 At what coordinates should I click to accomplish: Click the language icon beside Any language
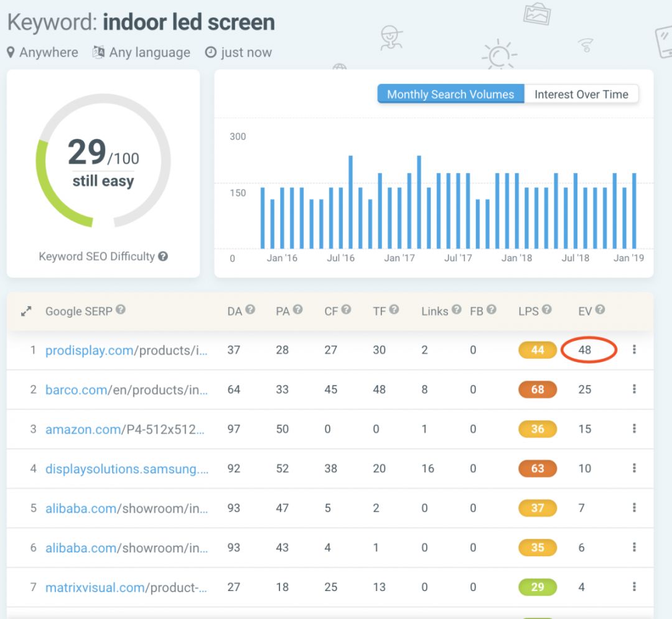pyautogui.click(x=98, y=52)
